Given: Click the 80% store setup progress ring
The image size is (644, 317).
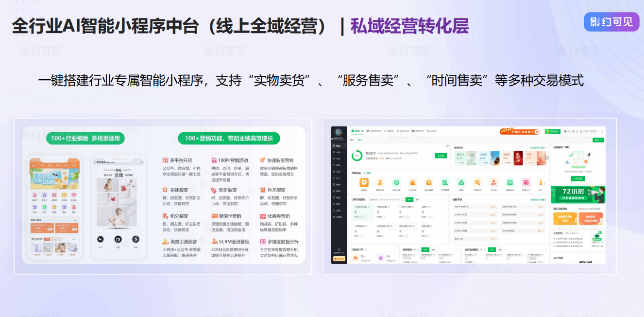Looking at the screenshot, I should [x=357, y=156].
